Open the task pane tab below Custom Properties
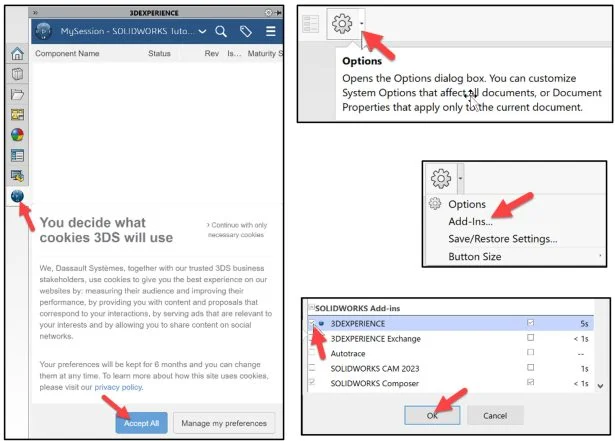 [17, 176]
